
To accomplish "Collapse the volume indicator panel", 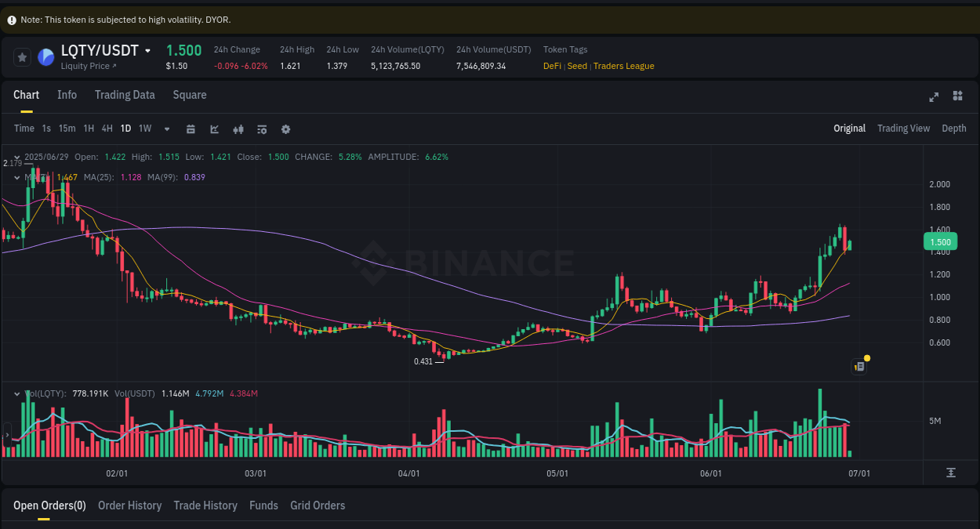I will click(x=17, y=393).
